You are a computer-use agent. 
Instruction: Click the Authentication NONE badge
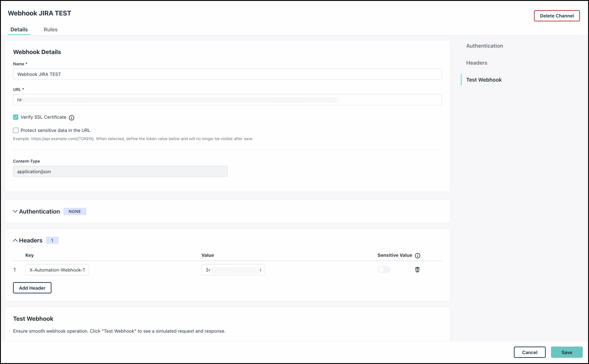pos(75,211)
